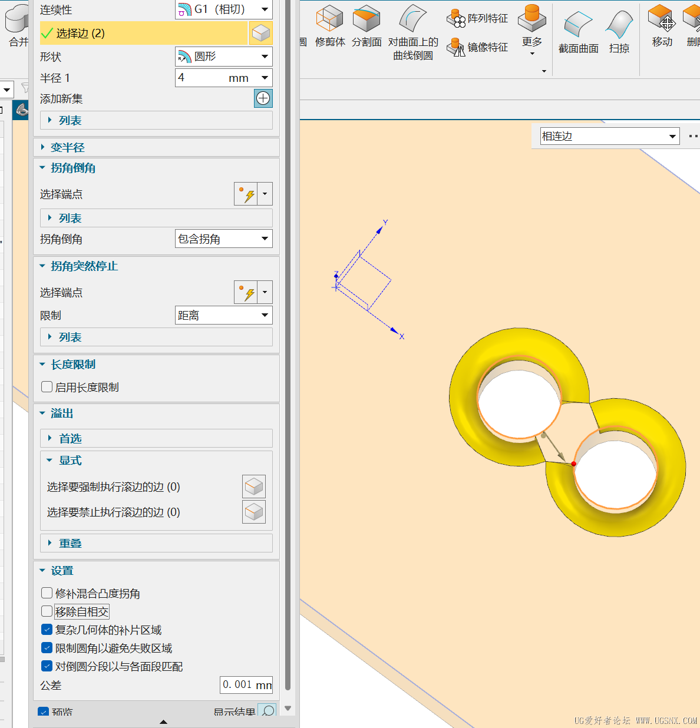
Task: Select the 镜像特征 (Mirror Feature) tool
Action: pos(477,47)
